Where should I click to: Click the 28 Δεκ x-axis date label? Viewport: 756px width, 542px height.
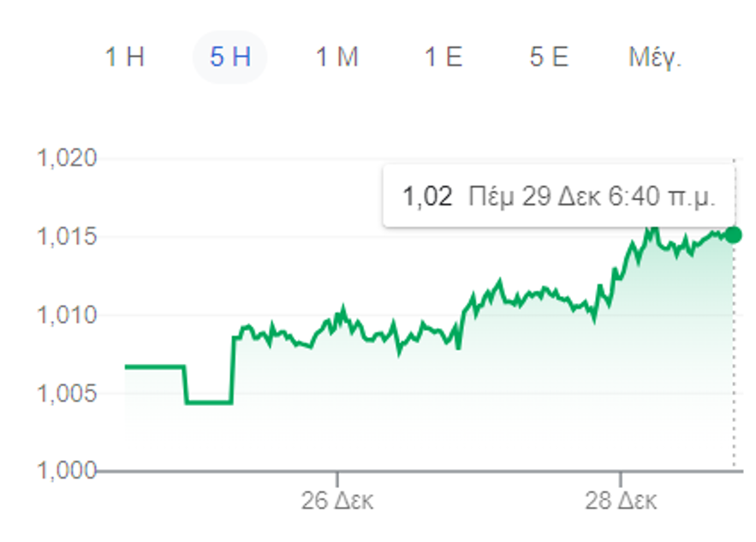click(x=621, y=501)
